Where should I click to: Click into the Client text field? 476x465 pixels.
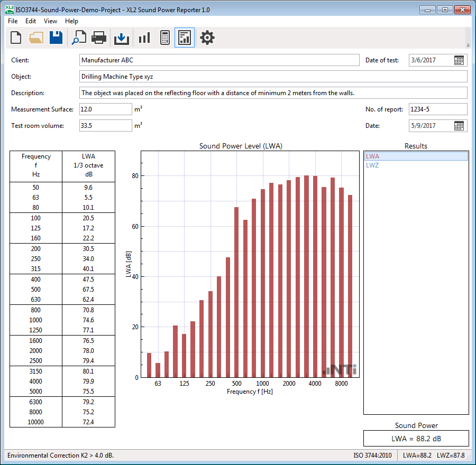click(x=219, y=60)
